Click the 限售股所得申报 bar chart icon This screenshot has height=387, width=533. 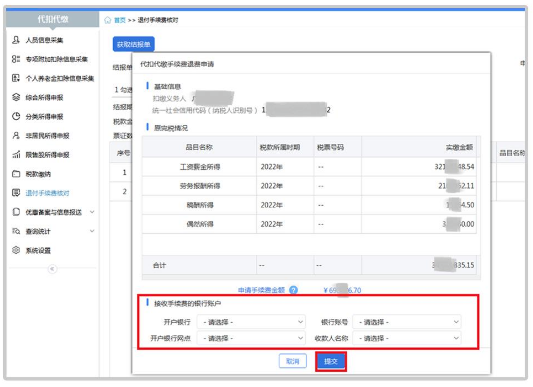(x=16, y=155)
